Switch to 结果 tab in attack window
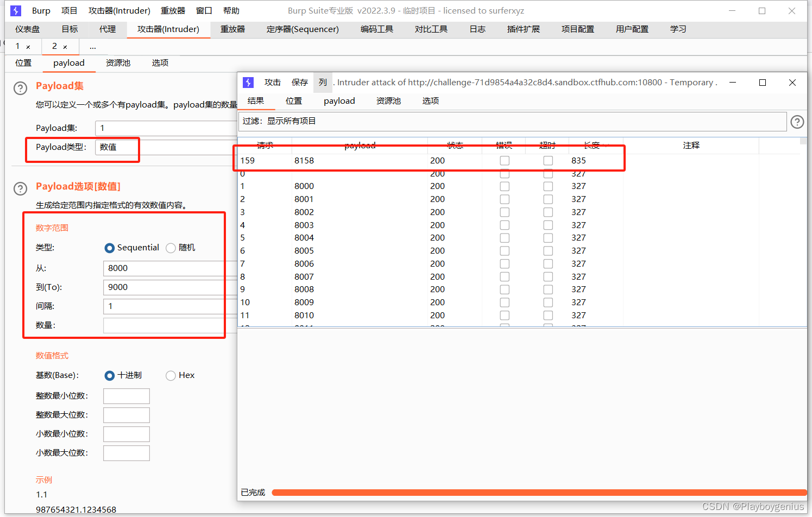Viewport: 812px width, 517px height. pos(256,101)
